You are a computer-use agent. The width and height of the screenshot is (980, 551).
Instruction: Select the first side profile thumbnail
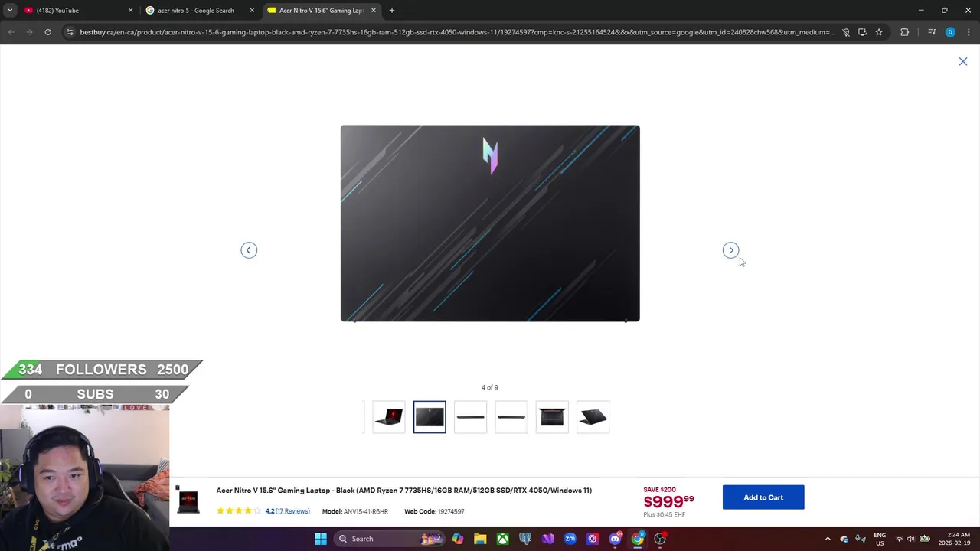470,417
